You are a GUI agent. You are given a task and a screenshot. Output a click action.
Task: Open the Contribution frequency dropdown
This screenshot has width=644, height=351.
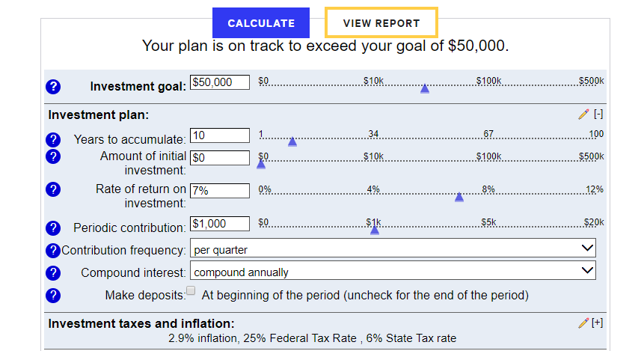point(393,248)
